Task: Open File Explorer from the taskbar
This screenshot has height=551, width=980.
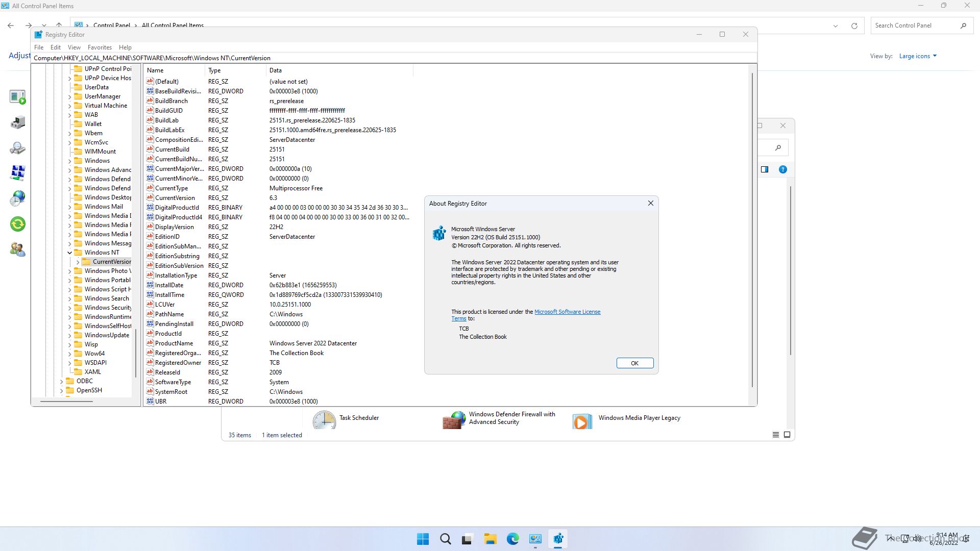Action: point(491,539)
